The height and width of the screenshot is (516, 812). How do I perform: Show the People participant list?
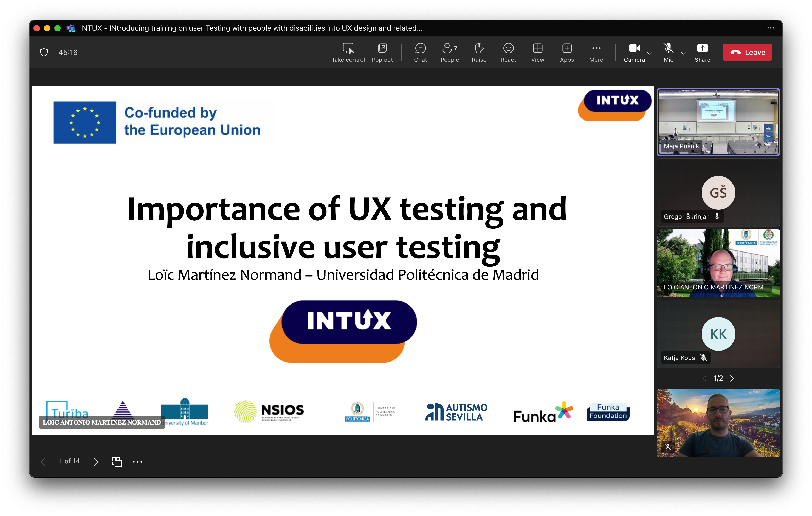point(449,52)
